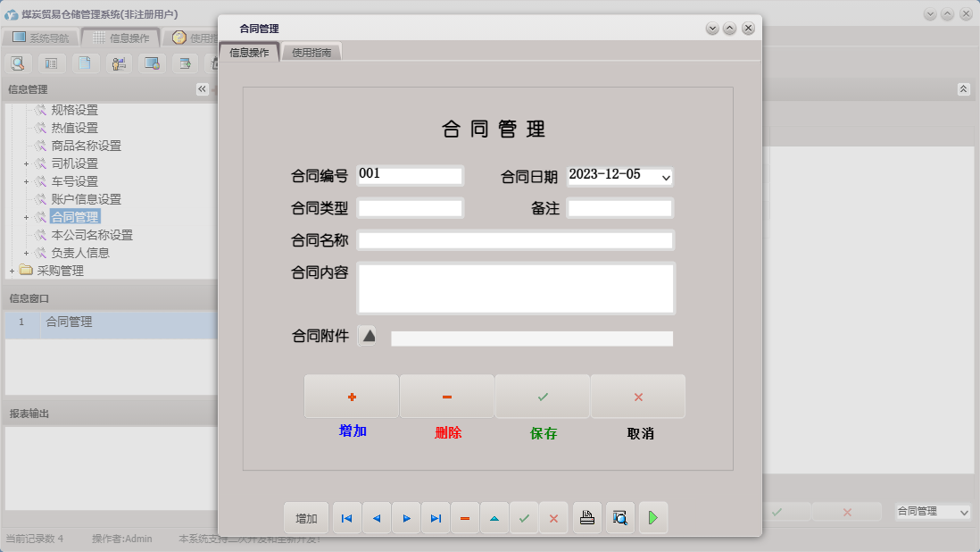The width and height of the screenshot is (980, 552).
Task: Jump to the first record using the navigator
Action: coord(346,518)
